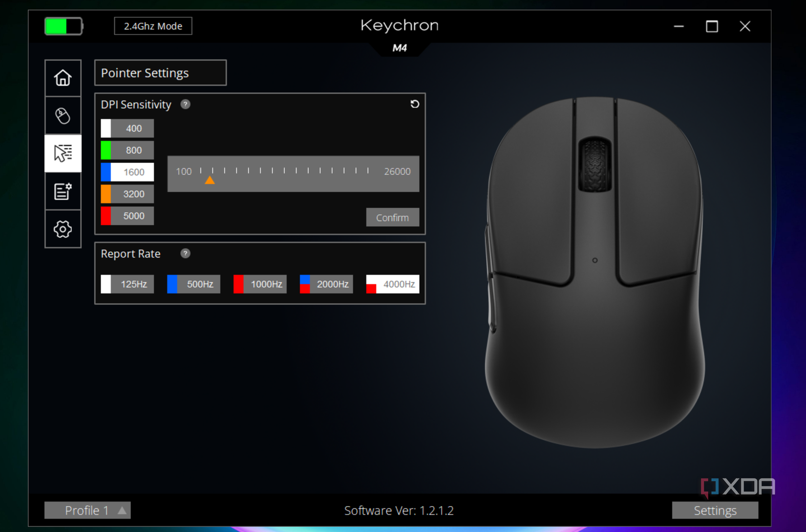Open the mouse button settings page

coord(63,116)
